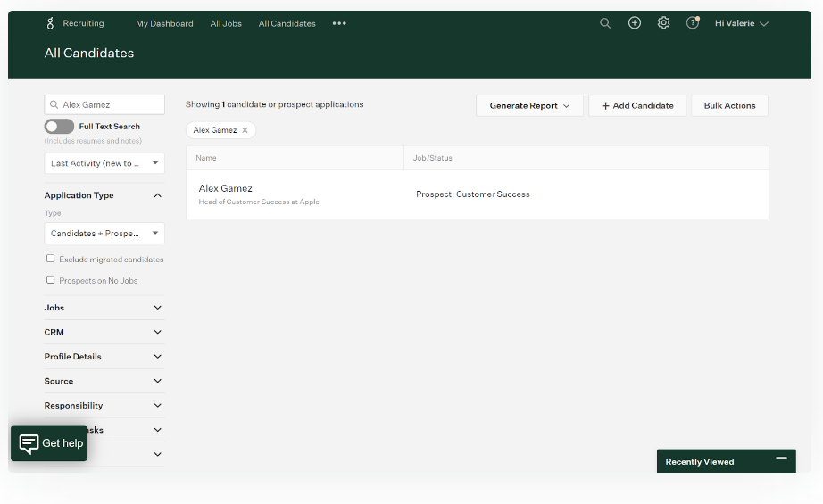Click the three dots more menu
This screenshot has height=504, width=823.
[339, 24]
